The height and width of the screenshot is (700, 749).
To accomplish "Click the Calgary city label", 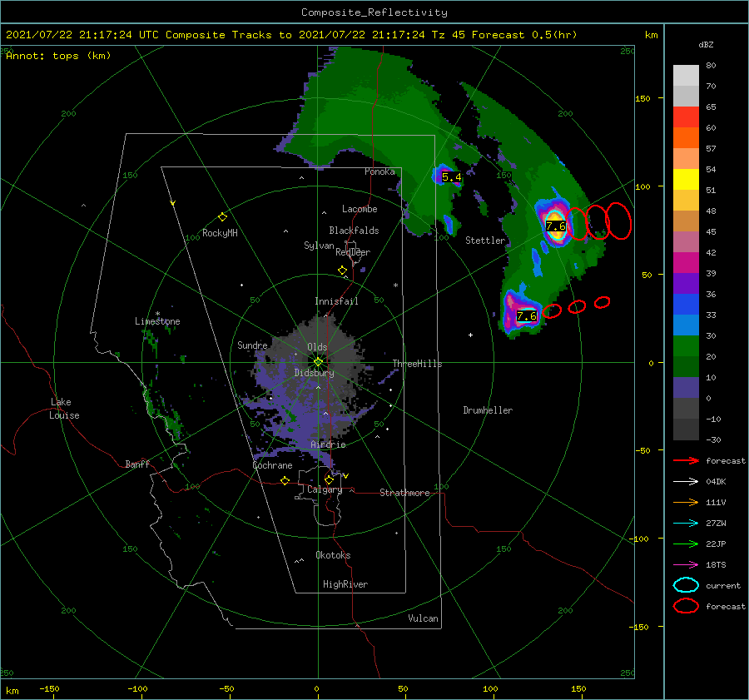I will 325,489.
